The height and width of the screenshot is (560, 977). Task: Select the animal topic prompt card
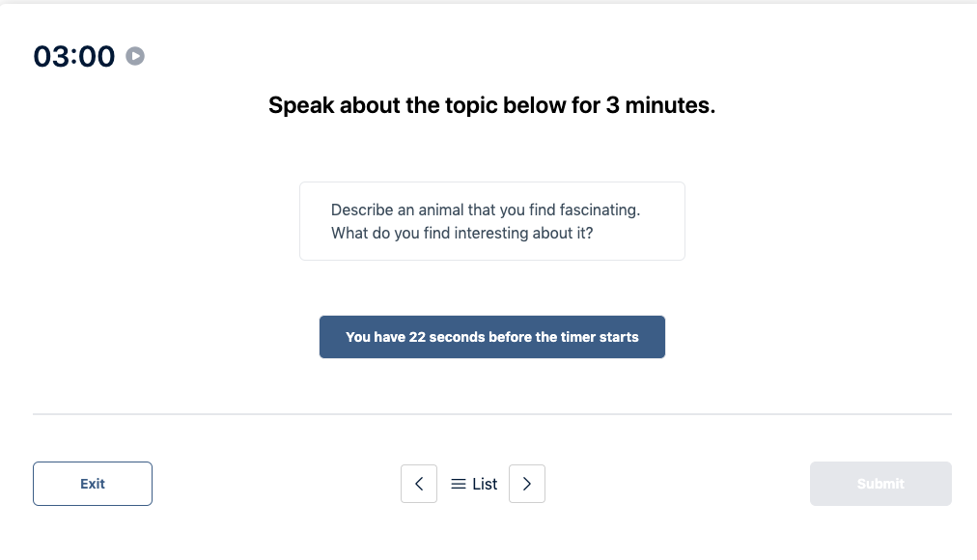point(491,221)
